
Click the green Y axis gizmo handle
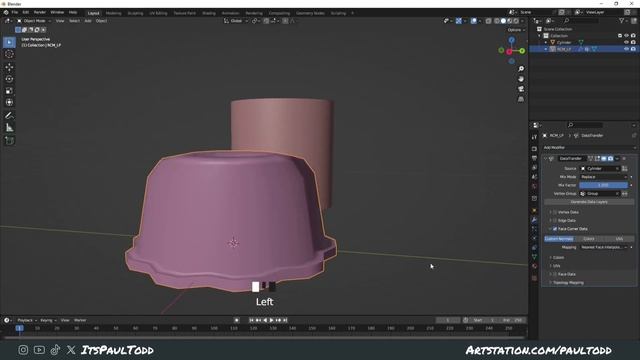(x=522, y=51)
